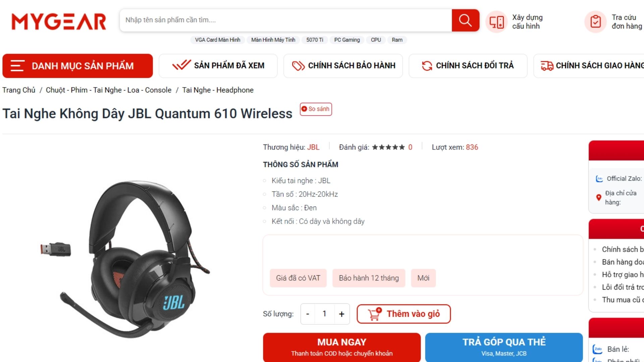The image size is (644, 362).
Task: Open the SẢN PHẨM ĐÃ XEM tab
Action: [218, 66]
